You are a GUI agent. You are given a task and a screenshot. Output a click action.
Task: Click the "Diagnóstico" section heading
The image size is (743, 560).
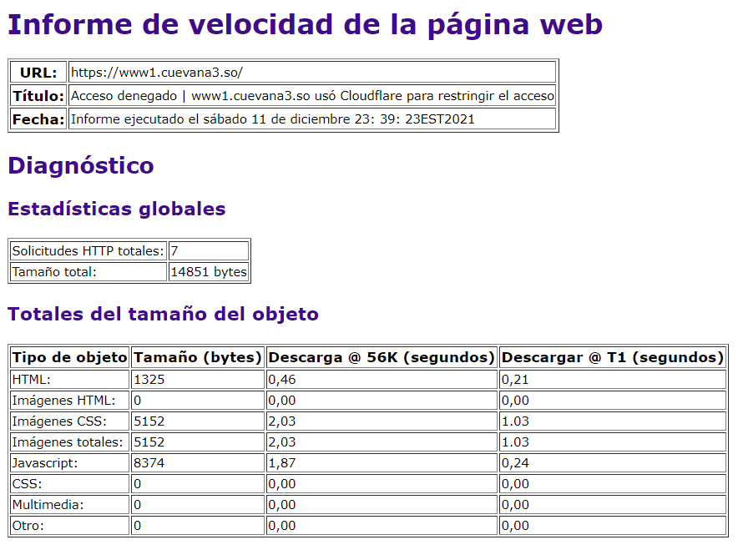tap(81, 165)
